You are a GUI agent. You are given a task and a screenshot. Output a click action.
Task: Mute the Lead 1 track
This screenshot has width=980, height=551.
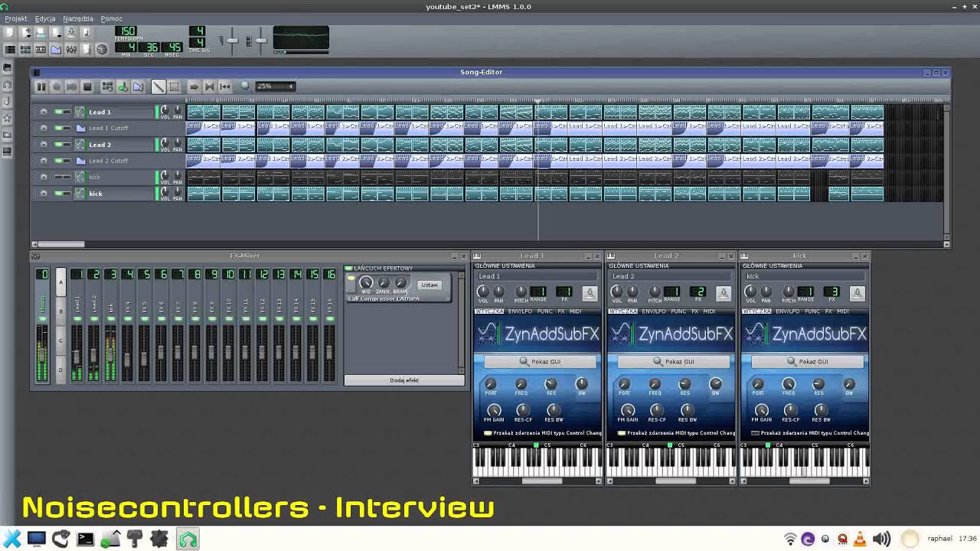[x=58, y=112]
